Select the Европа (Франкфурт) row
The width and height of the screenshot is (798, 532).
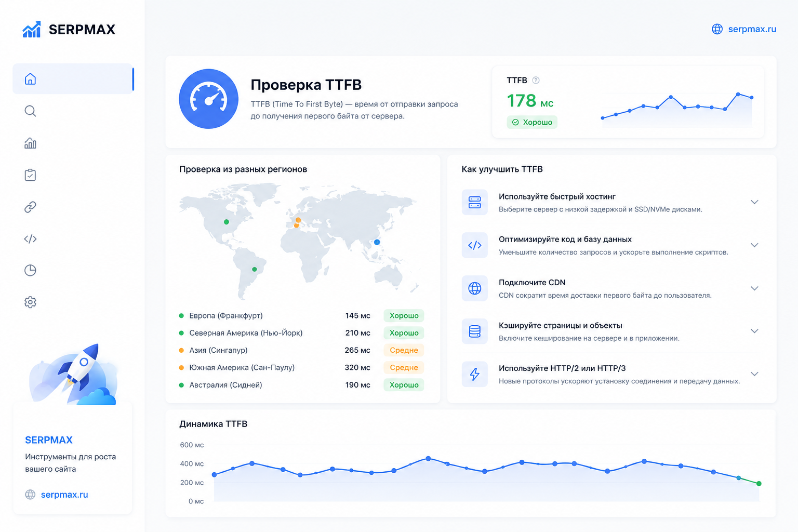[x=301, y=315]
